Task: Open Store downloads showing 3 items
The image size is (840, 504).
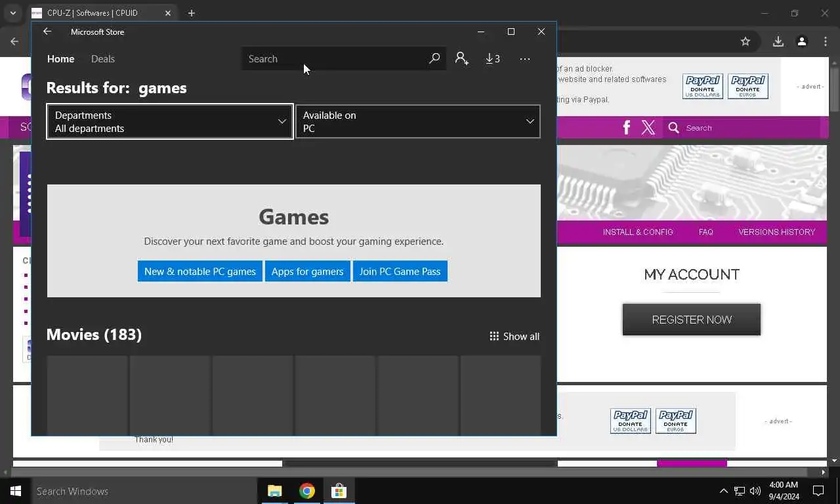Action: point(493,58)
